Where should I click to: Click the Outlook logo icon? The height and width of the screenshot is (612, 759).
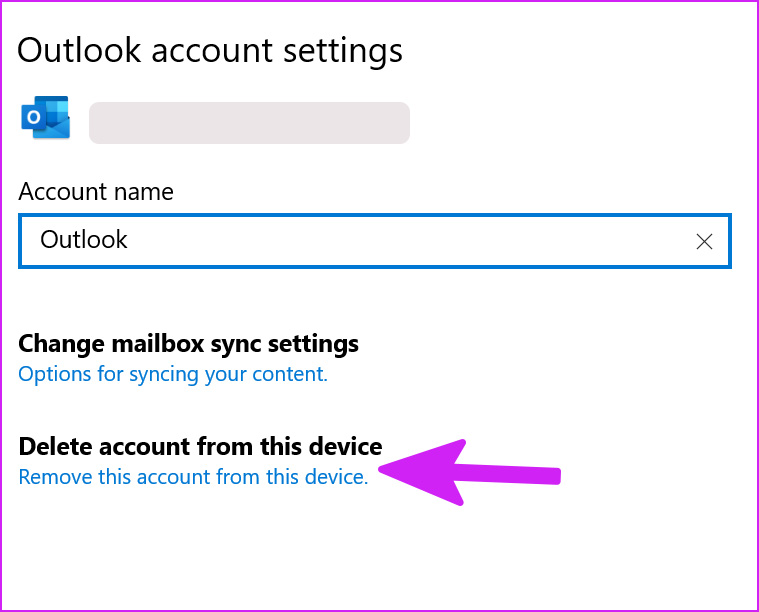coord(45,118)
